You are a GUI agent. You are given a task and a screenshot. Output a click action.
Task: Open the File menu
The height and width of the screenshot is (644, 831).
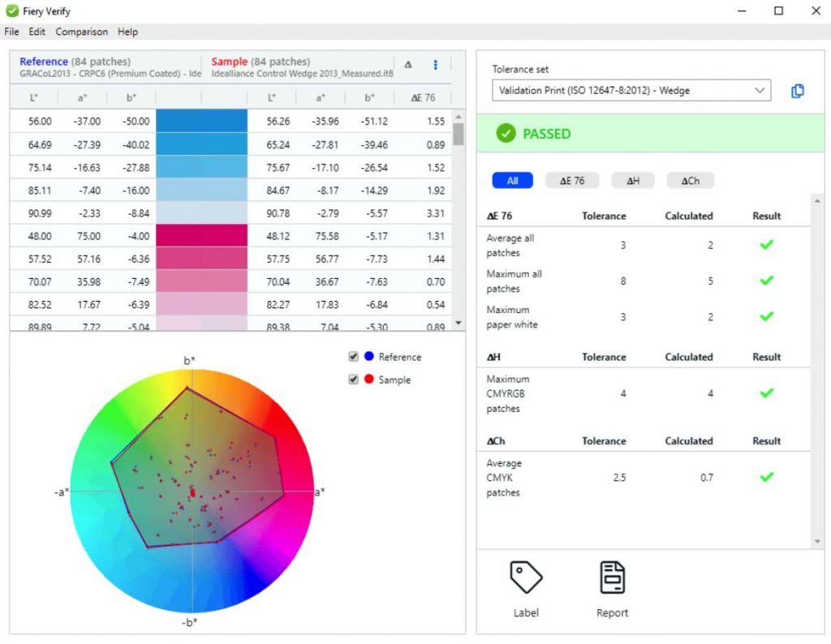11,32
